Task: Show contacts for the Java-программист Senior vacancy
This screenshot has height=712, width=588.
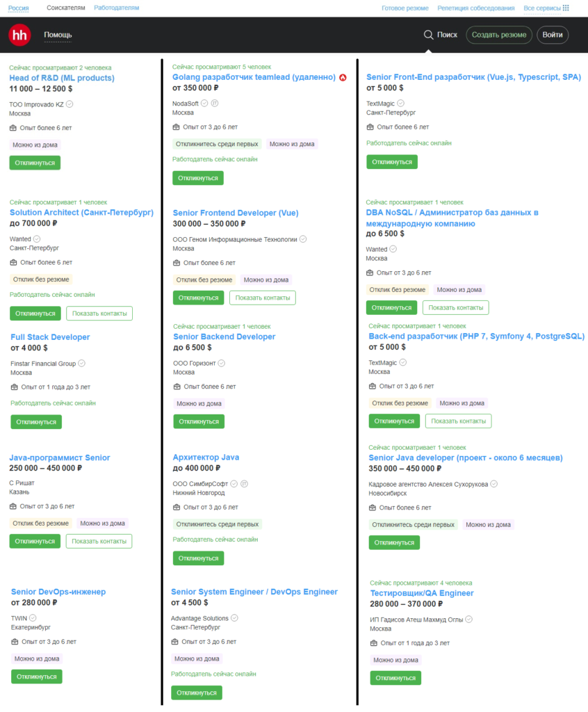Action: [x=99, y=541]
